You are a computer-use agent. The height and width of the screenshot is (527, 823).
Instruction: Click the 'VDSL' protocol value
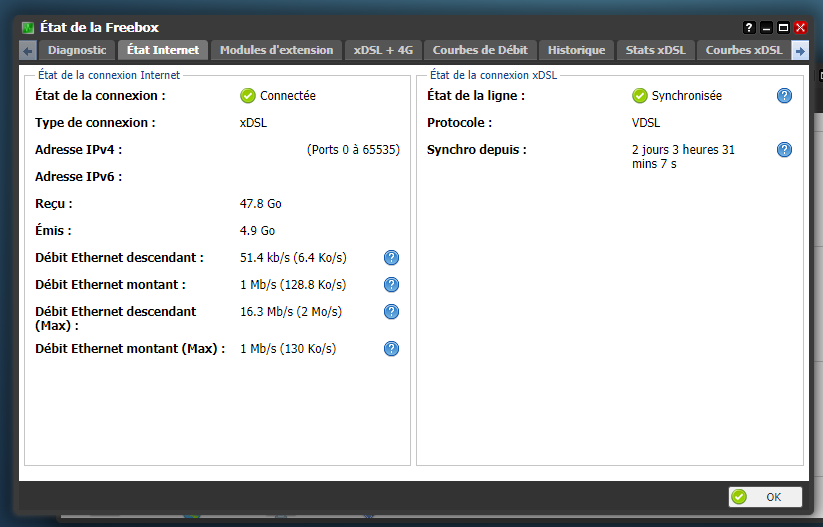(646, 123)
